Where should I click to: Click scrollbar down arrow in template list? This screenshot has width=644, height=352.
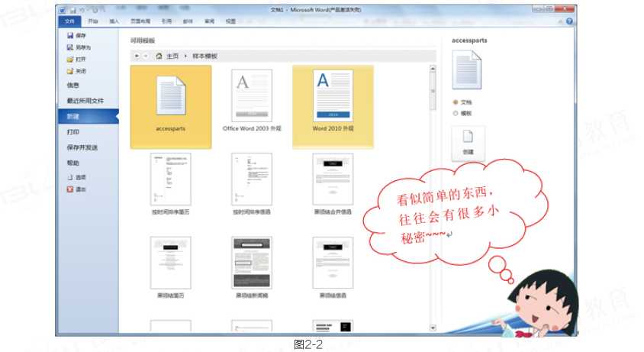433,328
